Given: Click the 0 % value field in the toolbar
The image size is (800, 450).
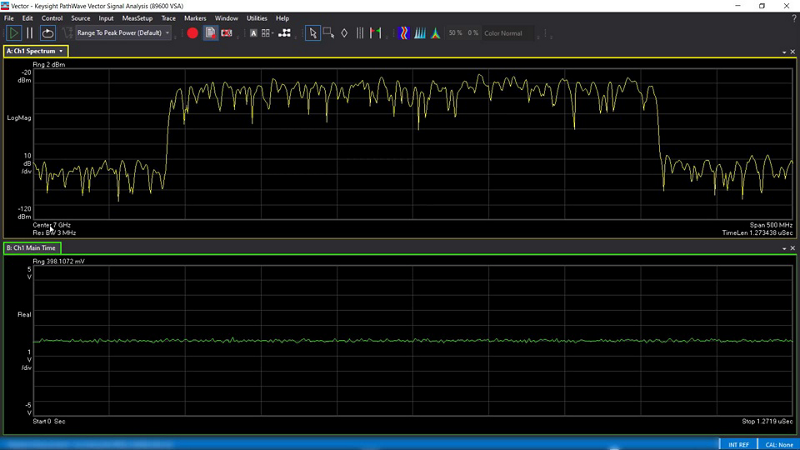Looking at the screenshot, I should 473,33.
